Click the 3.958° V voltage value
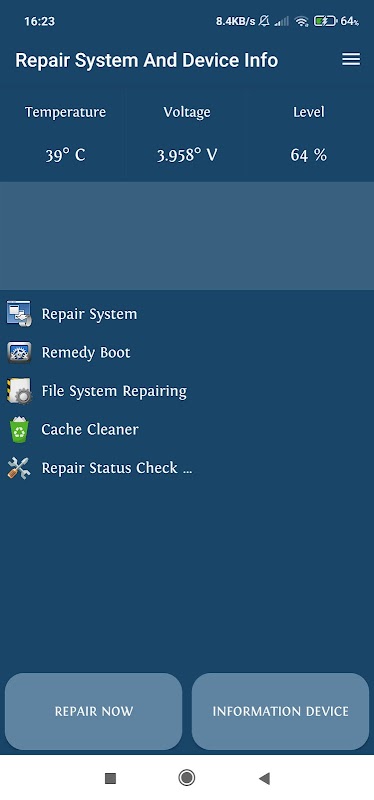The height and width of the screenshot is (800, 374). click(x=187, y=155)
